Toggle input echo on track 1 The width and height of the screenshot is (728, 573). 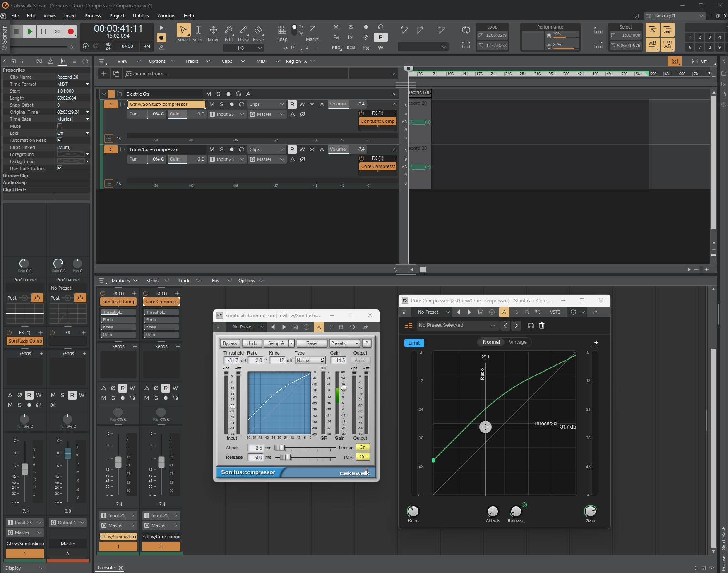tap(242, 104)
